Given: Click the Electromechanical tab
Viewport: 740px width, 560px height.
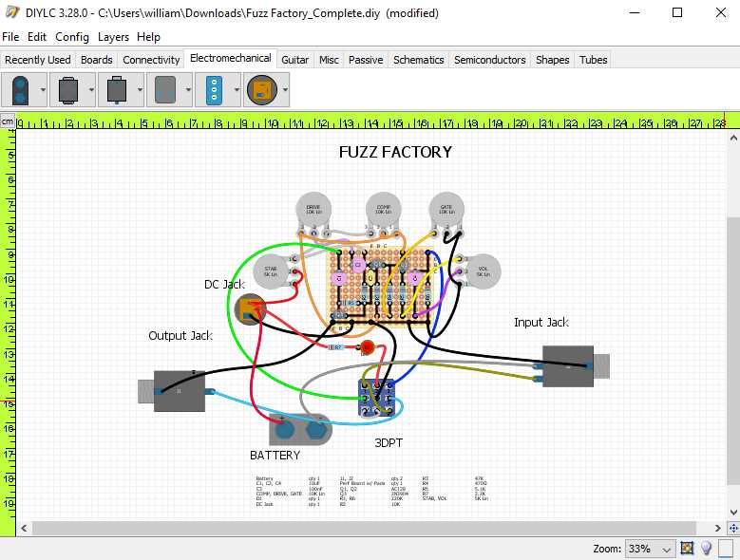Looking at the screenshot, I should pyautogui.click(x=230, y=59).
